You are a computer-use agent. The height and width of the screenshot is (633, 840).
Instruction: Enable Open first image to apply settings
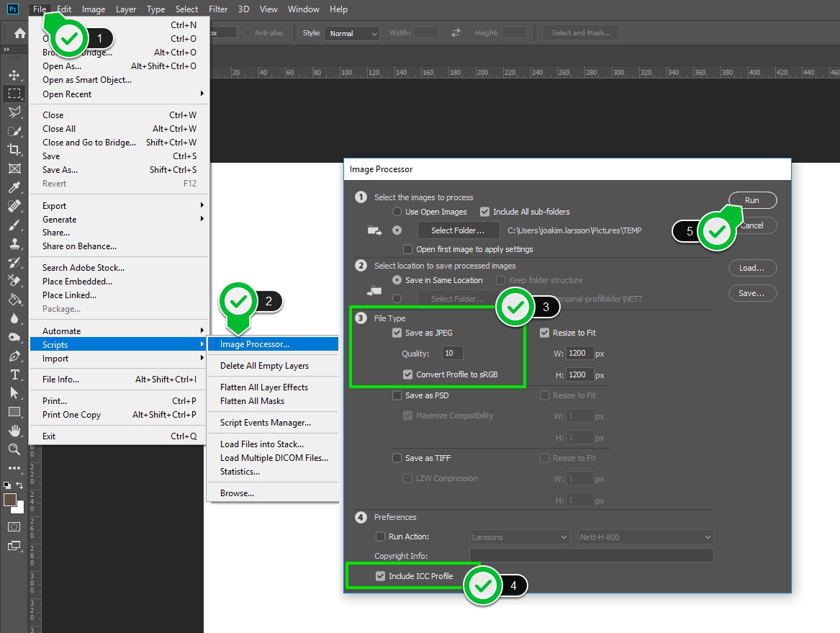point(407,249)
